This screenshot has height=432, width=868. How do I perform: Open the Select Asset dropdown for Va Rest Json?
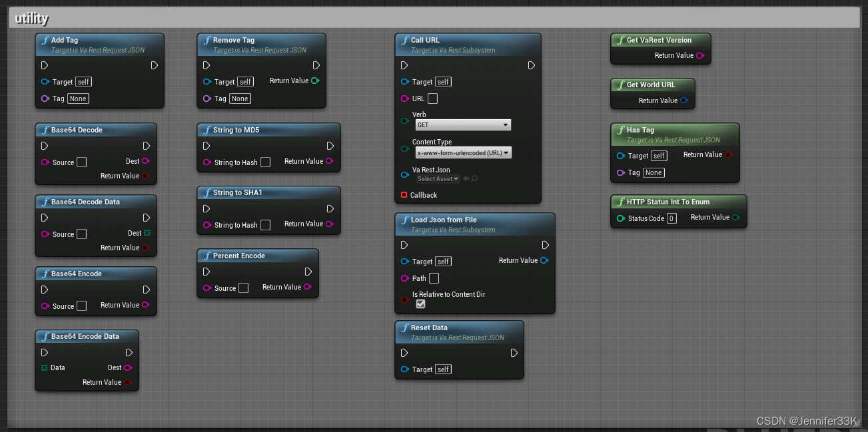pyautogui.click(x=438, y=178)
